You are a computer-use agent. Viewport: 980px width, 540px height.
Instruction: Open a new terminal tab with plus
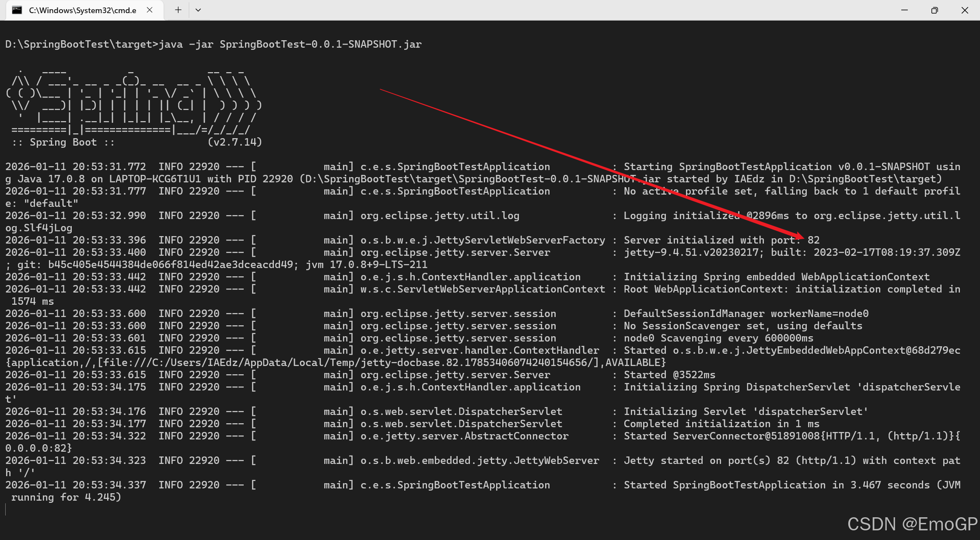coord(178,10)
